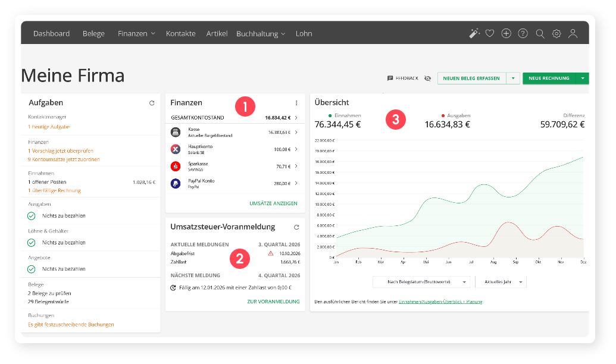Viewport: 616px width, 364px height.
Task: Open search using the magnifier icon
Action: (x=540, y=34)
